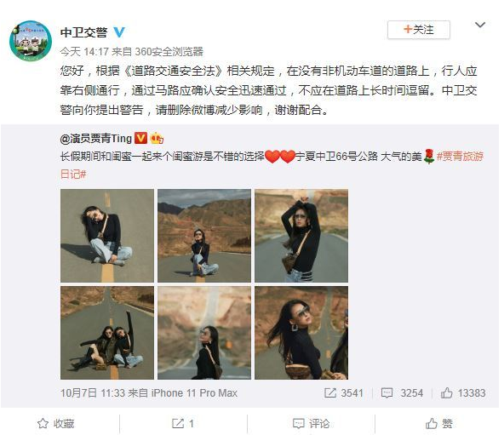Click the blue verified V badge

click(119, 31)
